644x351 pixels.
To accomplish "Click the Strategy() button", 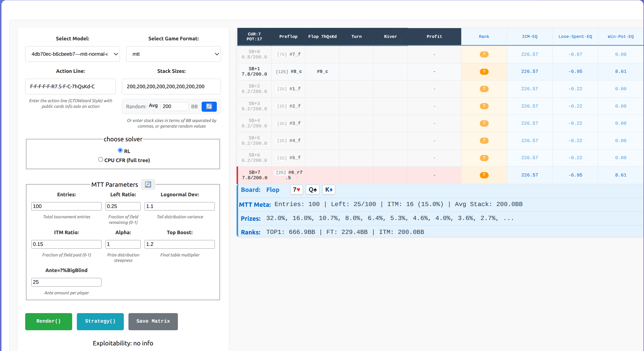I will click(100, 321).
